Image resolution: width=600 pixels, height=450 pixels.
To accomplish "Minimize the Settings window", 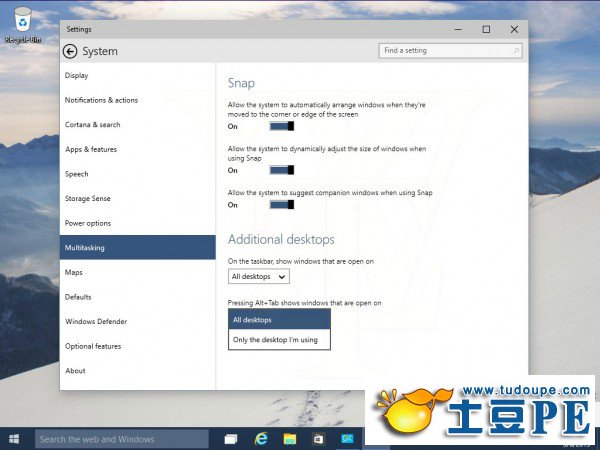I will (458, 29).
